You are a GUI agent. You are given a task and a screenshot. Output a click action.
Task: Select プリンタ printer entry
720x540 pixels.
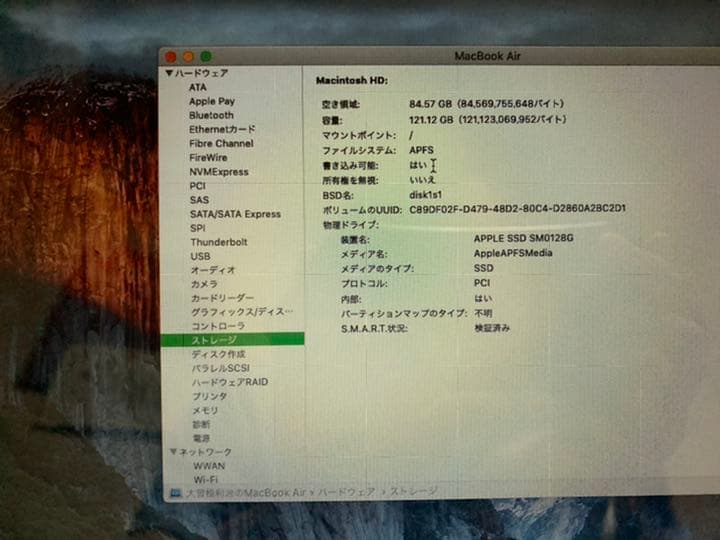click(x=209, y=396)
